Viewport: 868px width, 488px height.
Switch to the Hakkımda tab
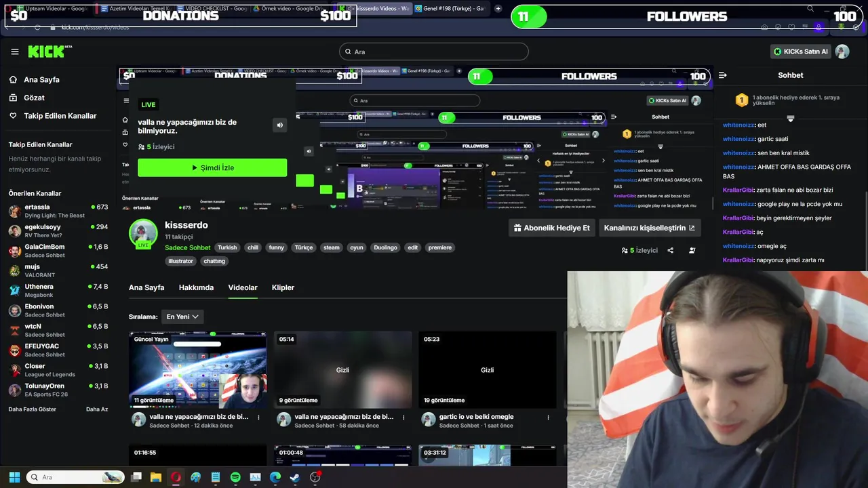point(196,287)
